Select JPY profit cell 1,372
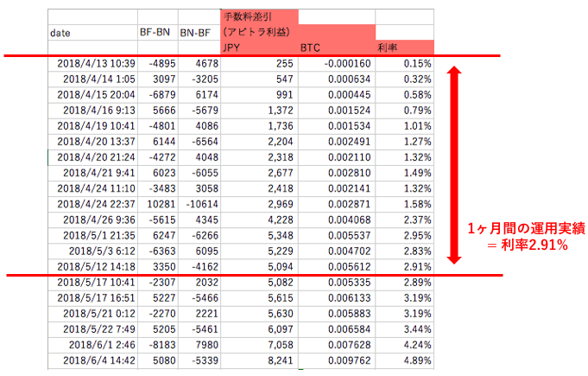Image resolution: width=588 pixels, height=376 pixels. tap(259, 111)
